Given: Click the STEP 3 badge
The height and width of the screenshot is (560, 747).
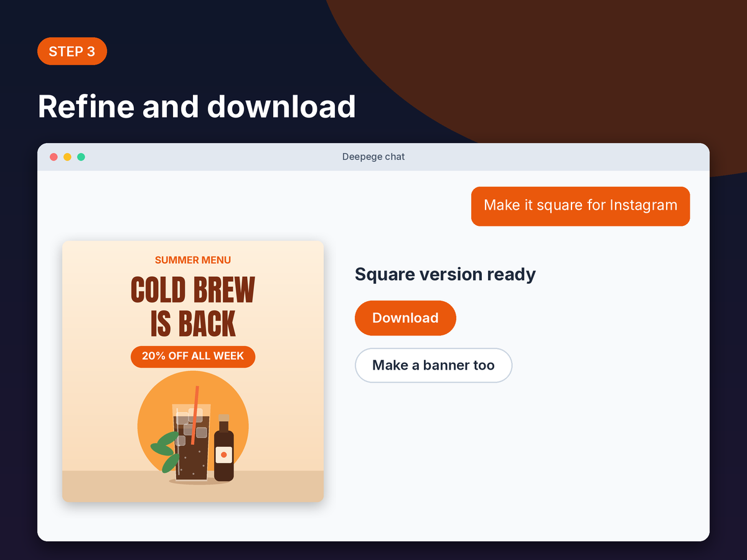Looking at the screenshot, I should [72, 51].
